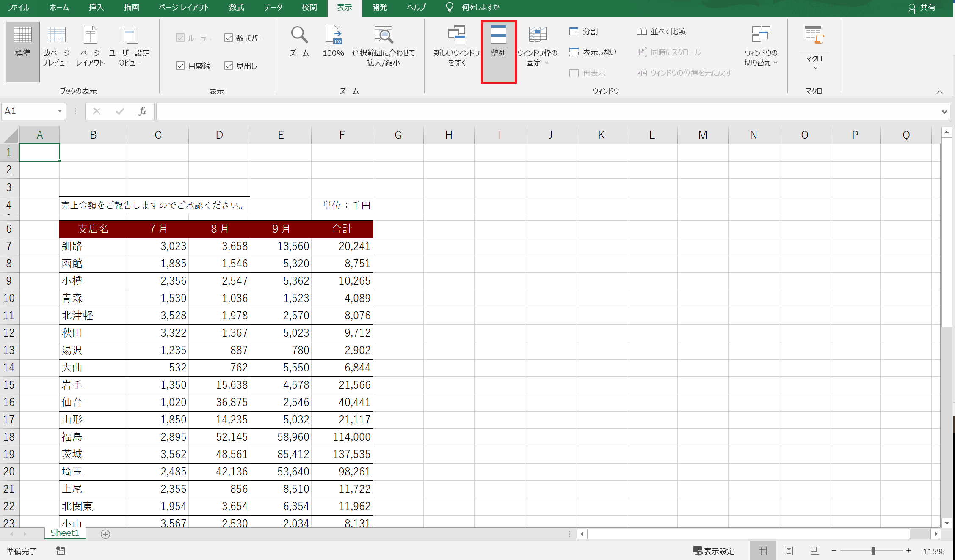Open the ズーム zoom dialog

click(299, 41)
